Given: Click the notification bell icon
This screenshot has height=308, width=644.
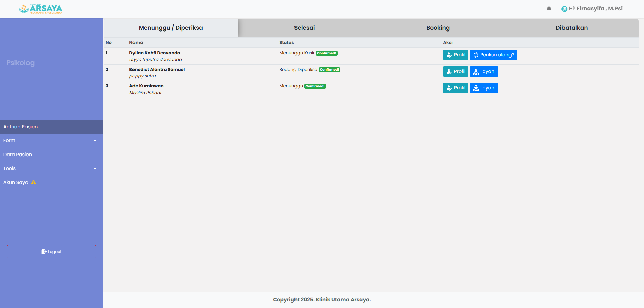Looking at the screenshot, I should [x=549, y=9].
